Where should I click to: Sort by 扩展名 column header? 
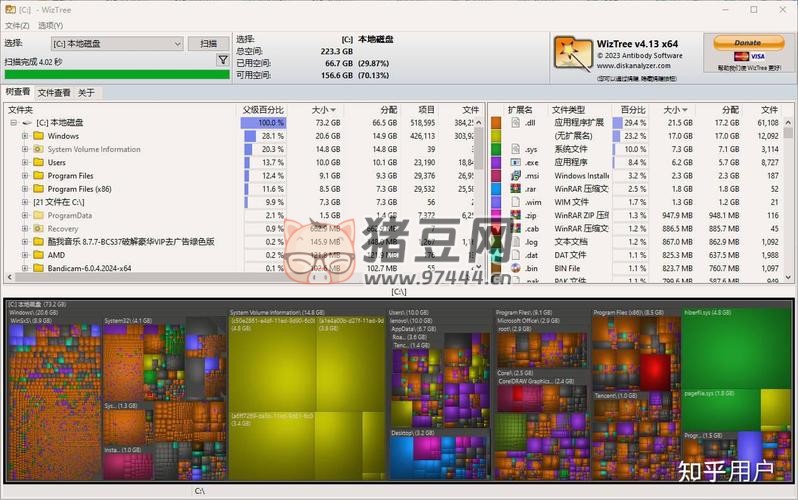[x=520, y=109]
